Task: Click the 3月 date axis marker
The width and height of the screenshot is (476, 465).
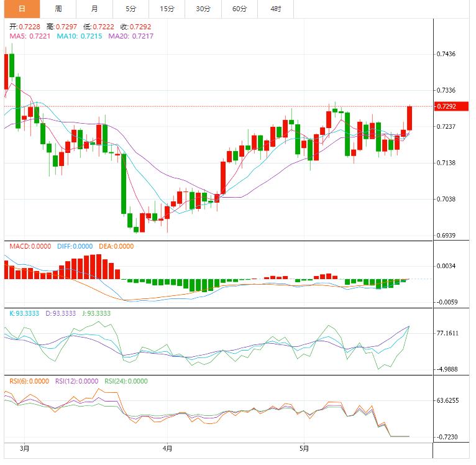Action: tap(25, 449)
